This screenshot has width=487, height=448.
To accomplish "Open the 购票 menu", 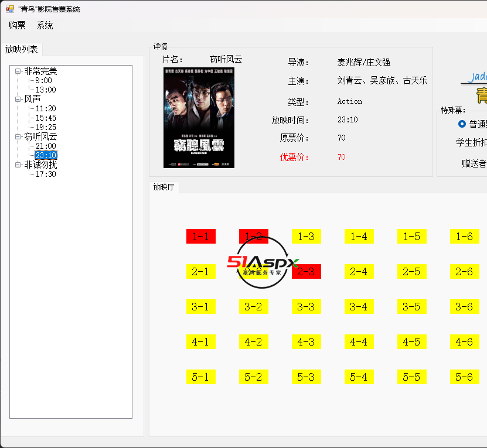I will 17,25.
